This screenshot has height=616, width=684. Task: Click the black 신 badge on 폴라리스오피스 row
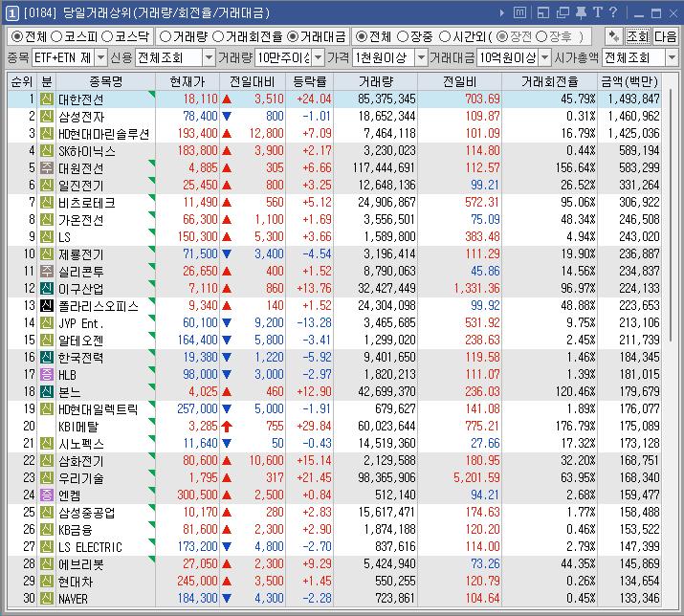pos(47,305)
